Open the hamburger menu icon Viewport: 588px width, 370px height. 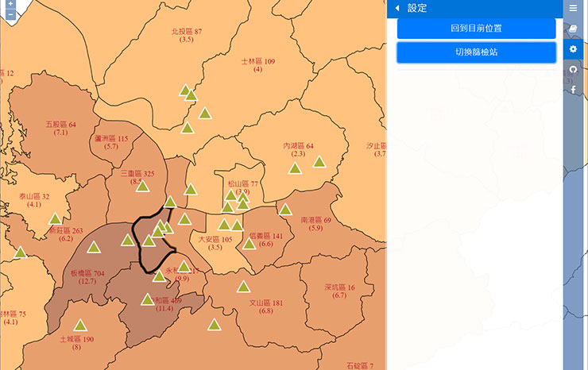(573, 8)
